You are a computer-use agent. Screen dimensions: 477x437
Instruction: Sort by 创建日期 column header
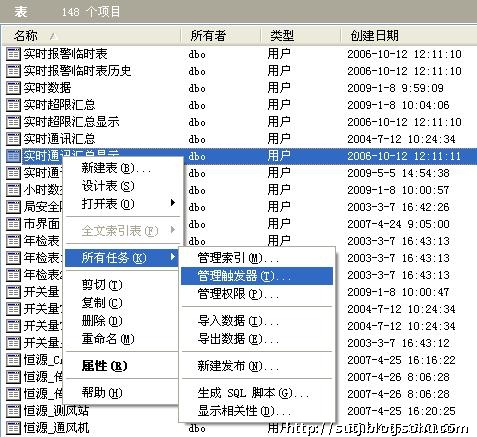point(409,36)
